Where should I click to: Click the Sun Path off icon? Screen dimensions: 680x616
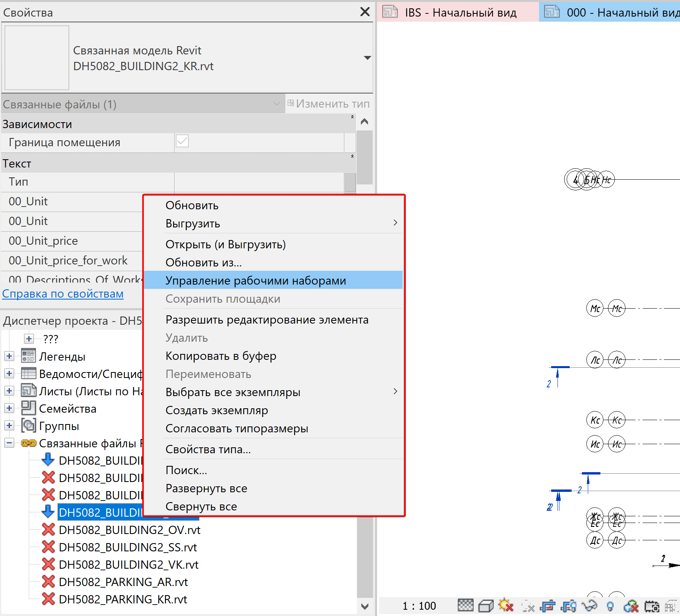pos(506,605)
